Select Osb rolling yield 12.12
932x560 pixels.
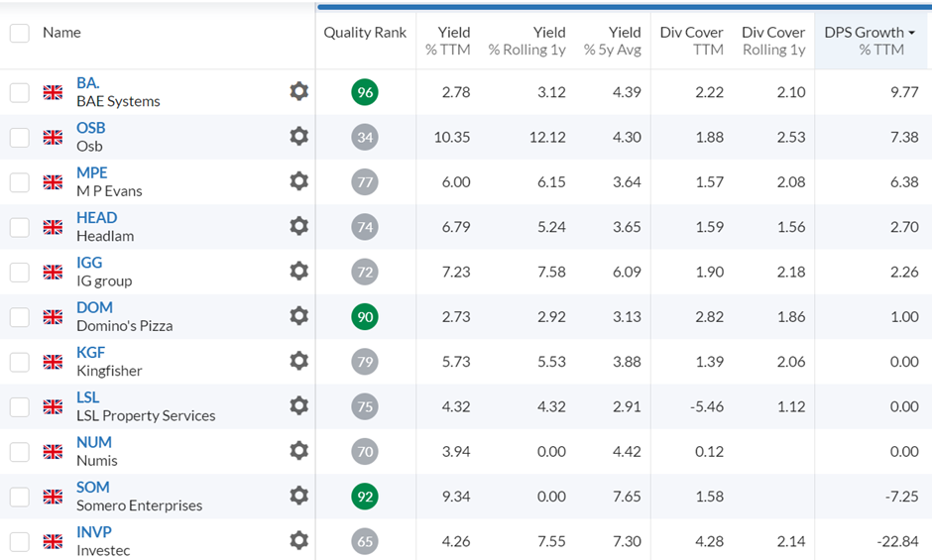click(x=547, y=138)
